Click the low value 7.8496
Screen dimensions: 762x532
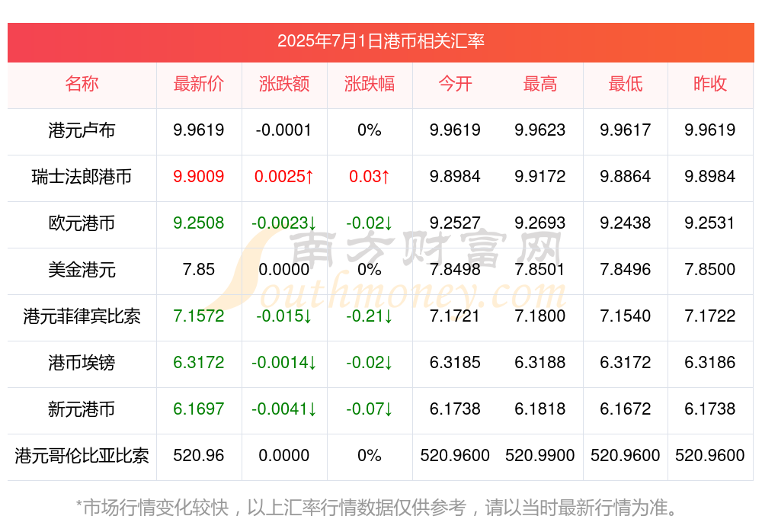[x=626, y=269]
